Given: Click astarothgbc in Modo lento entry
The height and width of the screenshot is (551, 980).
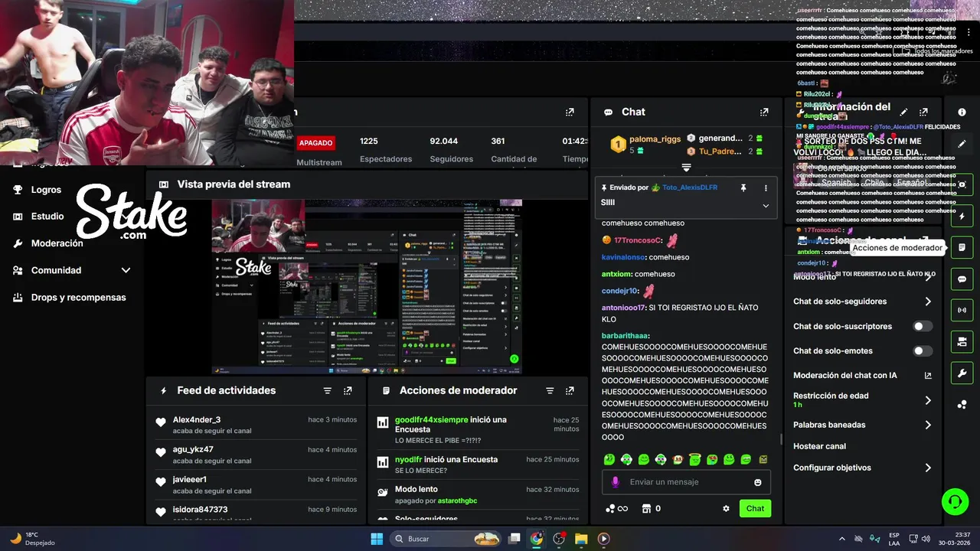Looking at the screenshot, I should point(457,501).
